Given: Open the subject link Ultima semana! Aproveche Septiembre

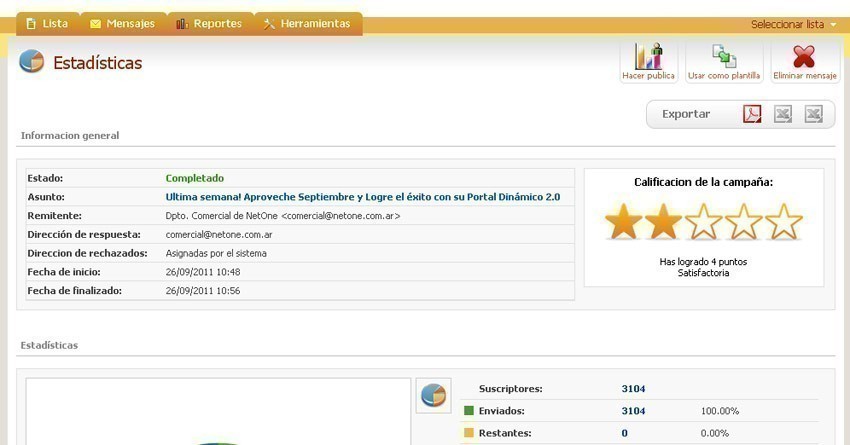Looking at the screenshot, I should coord(363,197).
